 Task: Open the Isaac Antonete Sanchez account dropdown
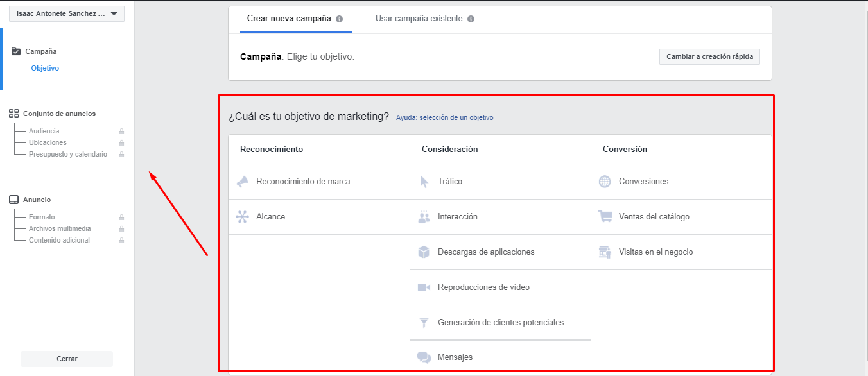click(x=67, y=13)
